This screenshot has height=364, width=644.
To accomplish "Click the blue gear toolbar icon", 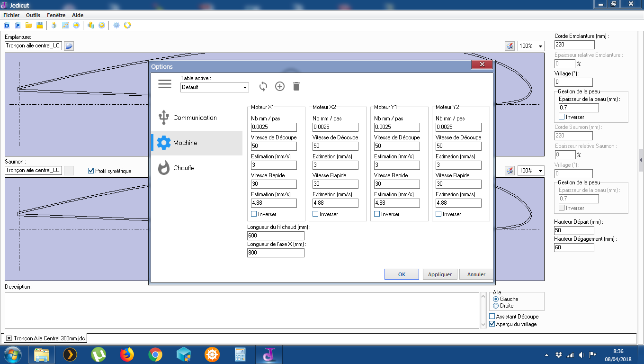I will pos(116,25).
